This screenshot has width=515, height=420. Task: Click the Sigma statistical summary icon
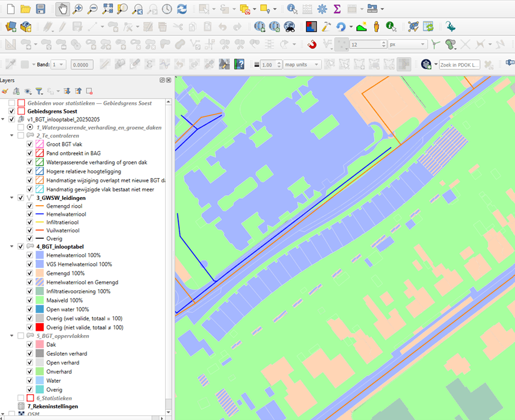[x=337, y=9]
